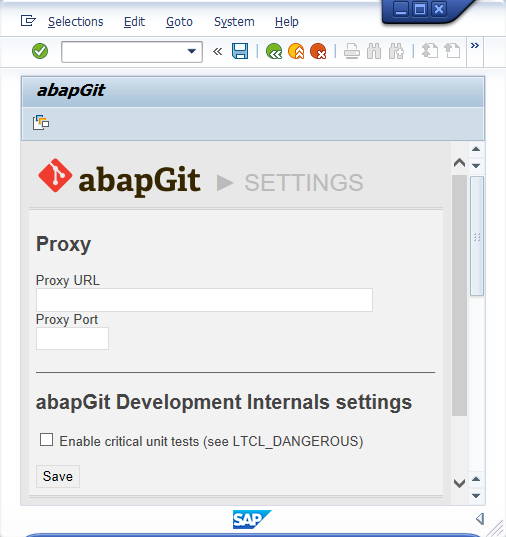
Task: Enable critical unit tests checkbox
Action: [46, 440]
